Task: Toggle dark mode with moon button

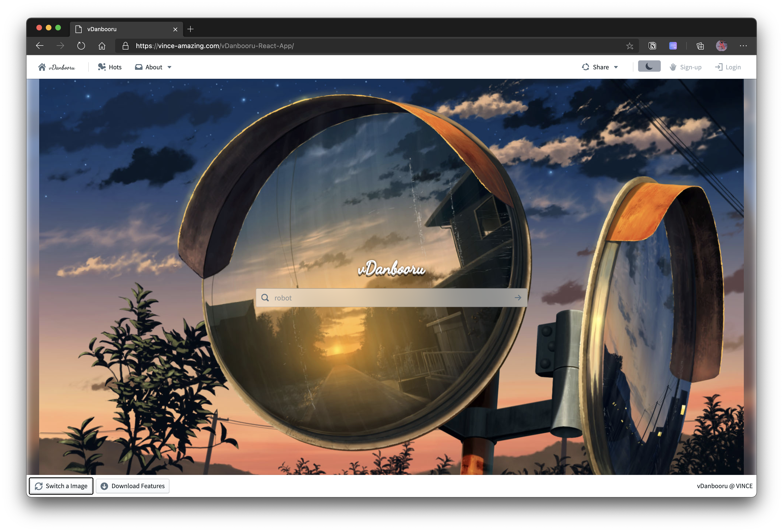Action: click(649, 66)
